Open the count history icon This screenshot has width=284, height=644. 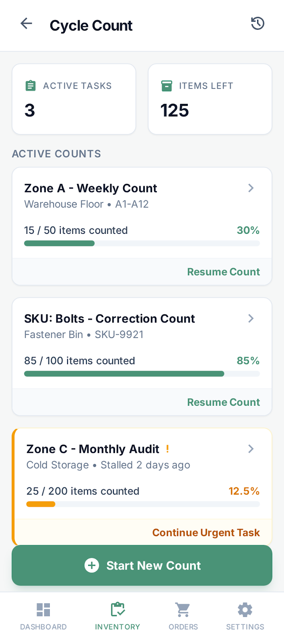pos(257,24)
